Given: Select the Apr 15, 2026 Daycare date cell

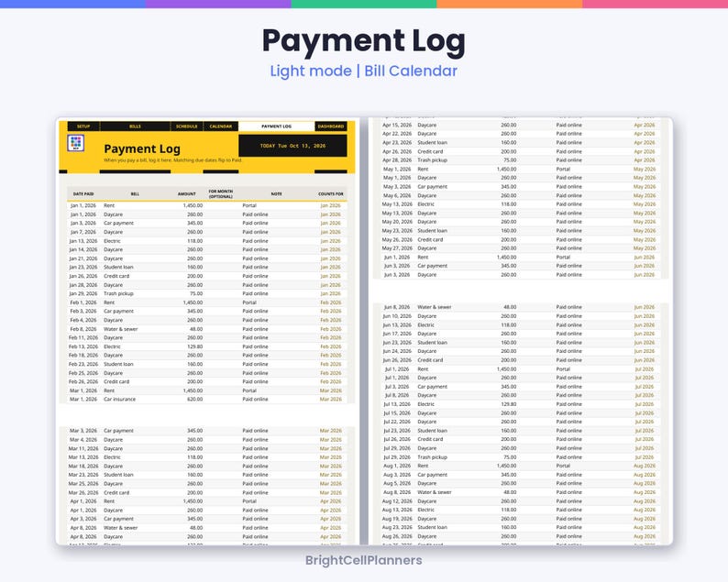Looking at the screenshot, I should (397, 126).
